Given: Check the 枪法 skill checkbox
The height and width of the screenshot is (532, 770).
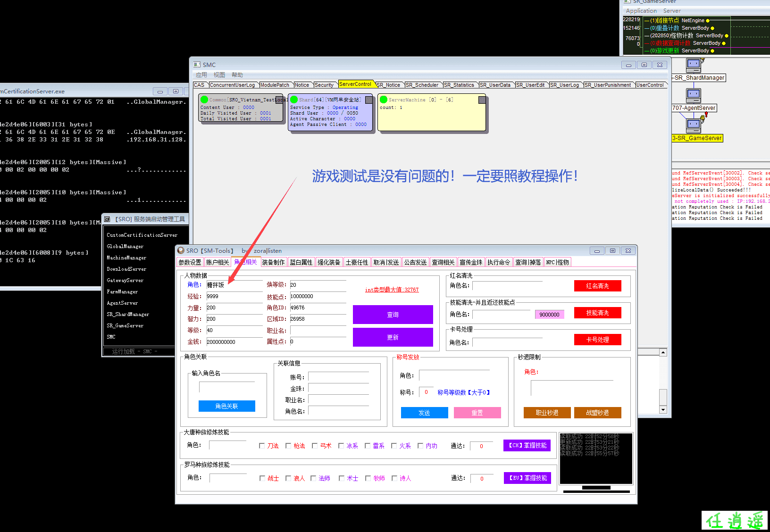Looking at the screenshot, I should coord(288,446).
